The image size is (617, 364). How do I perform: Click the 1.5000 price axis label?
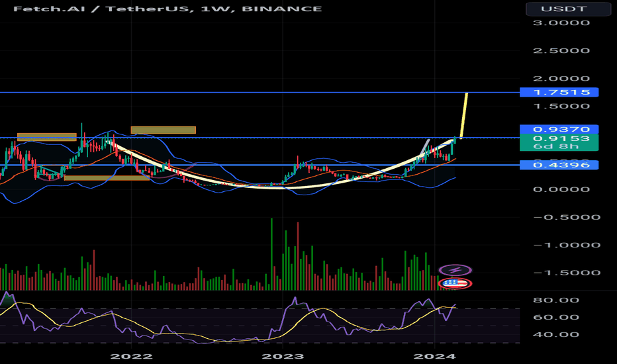pos(561,107)
